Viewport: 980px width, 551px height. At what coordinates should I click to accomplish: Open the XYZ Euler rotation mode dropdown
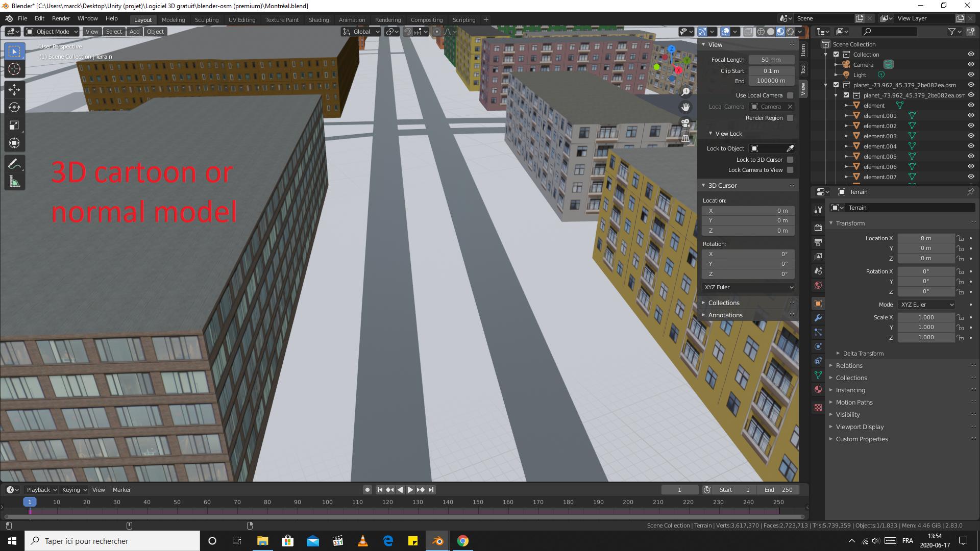926,304
